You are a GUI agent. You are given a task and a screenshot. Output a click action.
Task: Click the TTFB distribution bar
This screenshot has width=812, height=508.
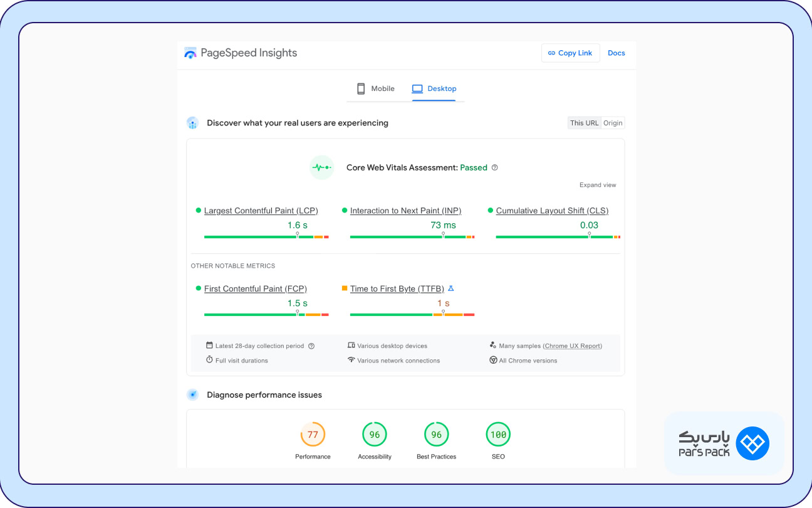(x=412, y=314)
